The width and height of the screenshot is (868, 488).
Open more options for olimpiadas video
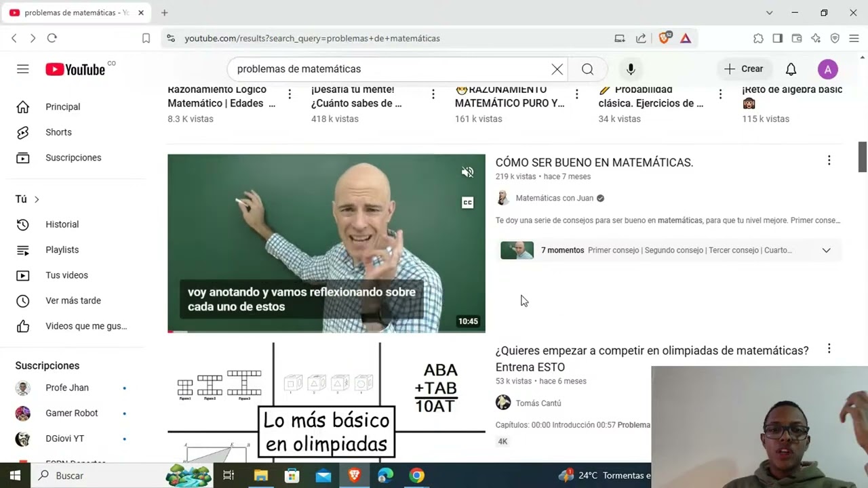click(x=829, y=349)
